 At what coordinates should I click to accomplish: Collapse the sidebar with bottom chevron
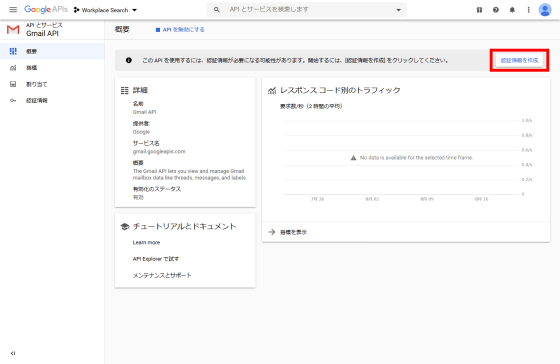pos(13,353)
